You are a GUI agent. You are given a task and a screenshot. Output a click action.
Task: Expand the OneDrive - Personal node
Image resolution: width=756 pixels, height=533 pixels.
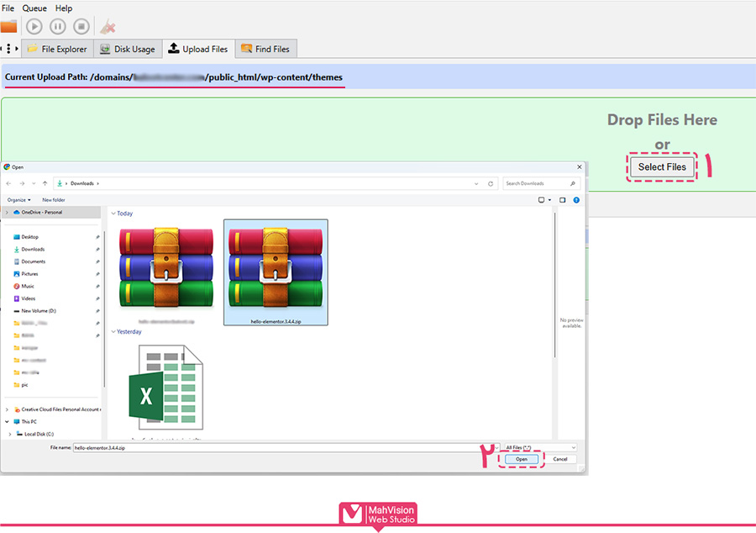point(7,213)
